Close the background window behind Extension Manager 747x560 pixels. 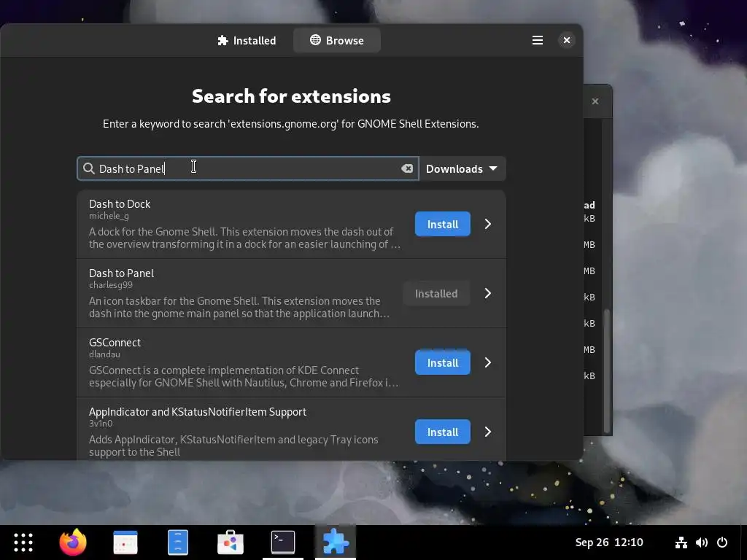(595, 101)
